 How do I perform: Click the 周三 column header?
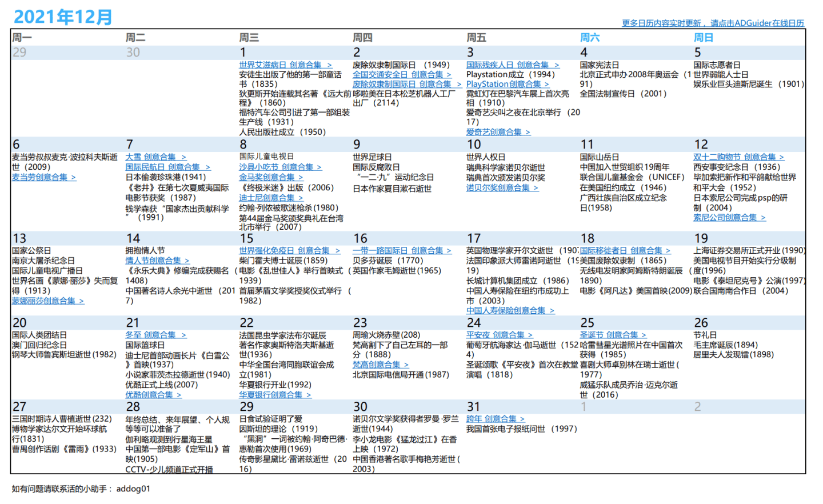[x=249, y=37]
